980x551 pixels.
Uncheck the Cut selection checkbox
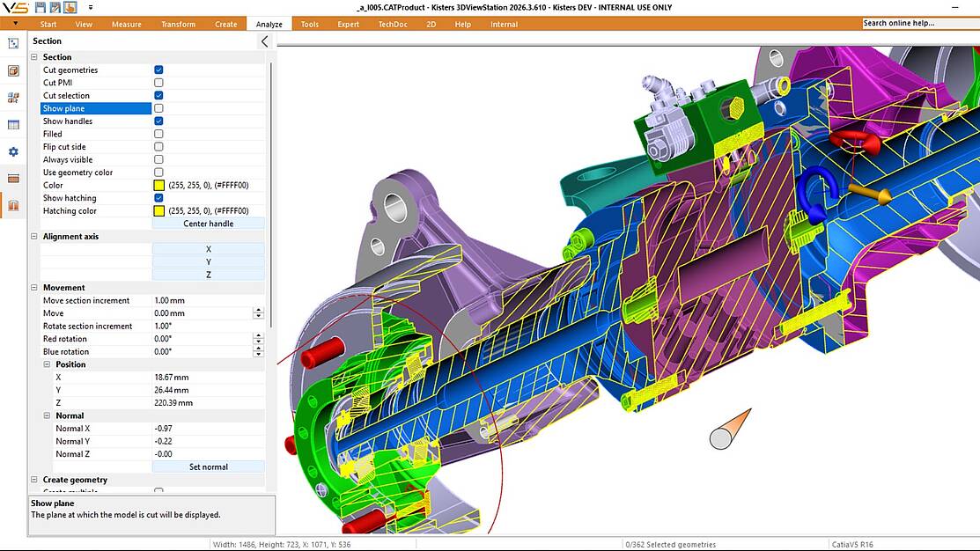pyautogui.click(x=158, y=96)
